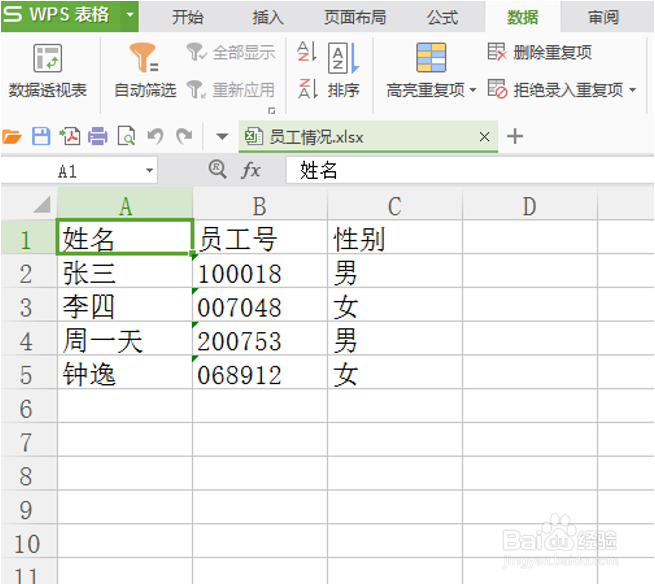Click 删除重复项 remove duplicates
This screenshot has height=584, width=655.
[540, 52]
